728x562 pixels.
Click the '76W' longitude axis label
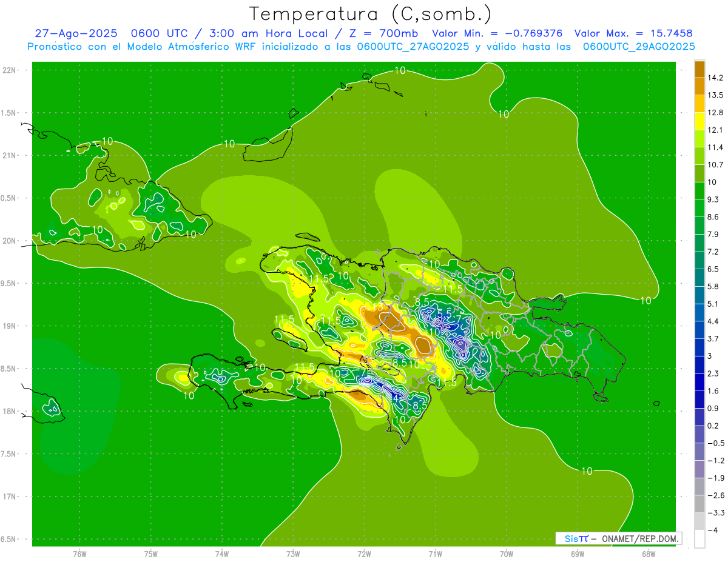pyautogui.click(x=79, y=554)
